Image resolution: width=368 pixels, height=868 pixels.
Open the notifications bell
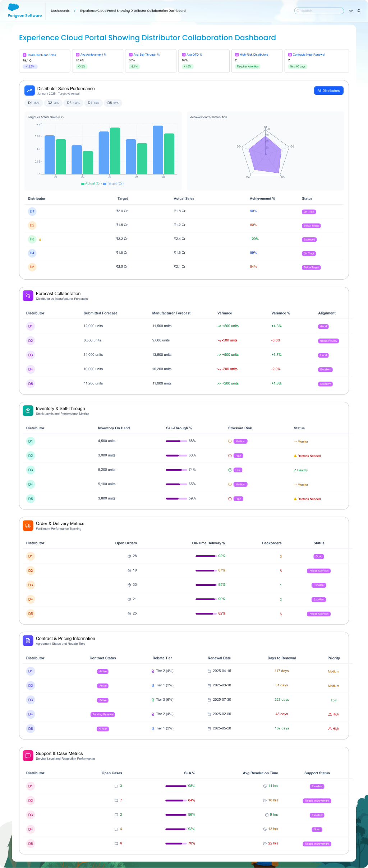point(359,11)
